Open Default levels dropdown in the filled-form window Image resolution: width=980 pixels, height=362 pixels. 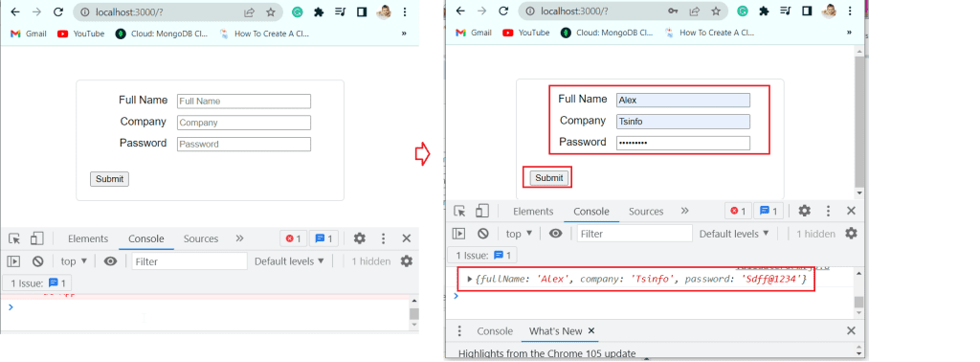click(734, 234)
